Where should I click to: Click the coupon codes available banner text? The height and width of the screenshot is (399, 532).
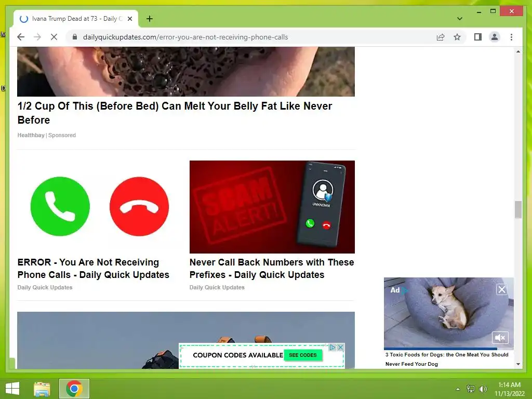[x=238, y=355]
